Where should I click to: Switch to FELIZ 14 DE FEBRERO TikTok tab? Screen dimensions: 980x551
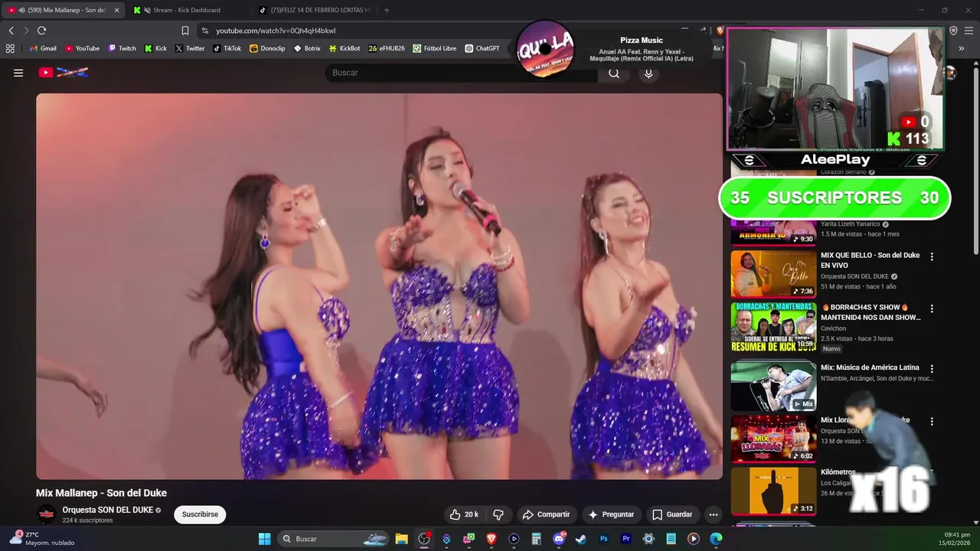click(x=315, y=10)
